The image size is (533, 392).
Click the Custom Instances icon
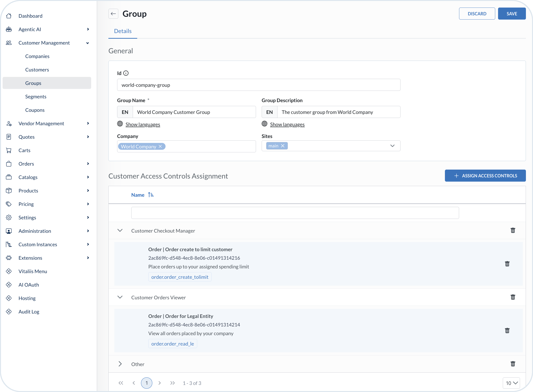9,245
